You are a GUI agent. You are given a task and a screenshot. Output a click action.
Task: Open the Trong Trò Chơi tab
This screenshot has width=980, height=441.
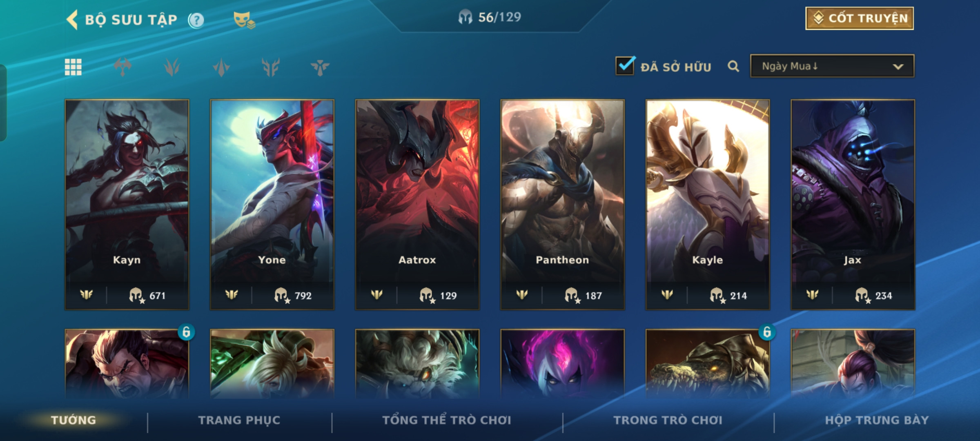coord(668,420)
